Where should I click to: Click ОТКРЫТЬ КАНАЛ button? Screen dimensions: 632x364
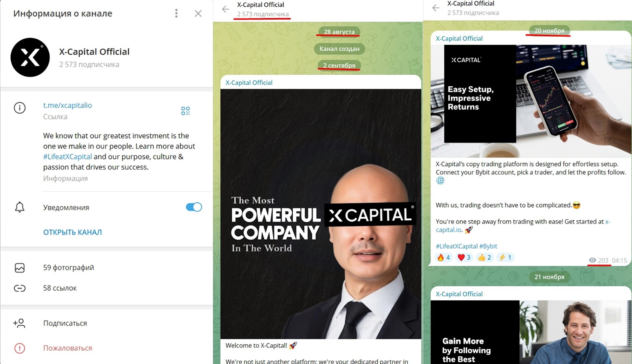(x=73, y=232)
